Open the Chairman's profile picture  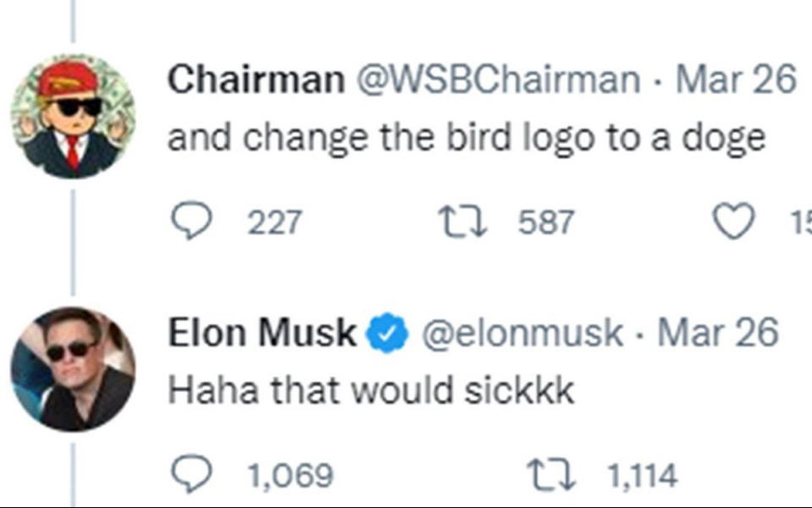73,117
